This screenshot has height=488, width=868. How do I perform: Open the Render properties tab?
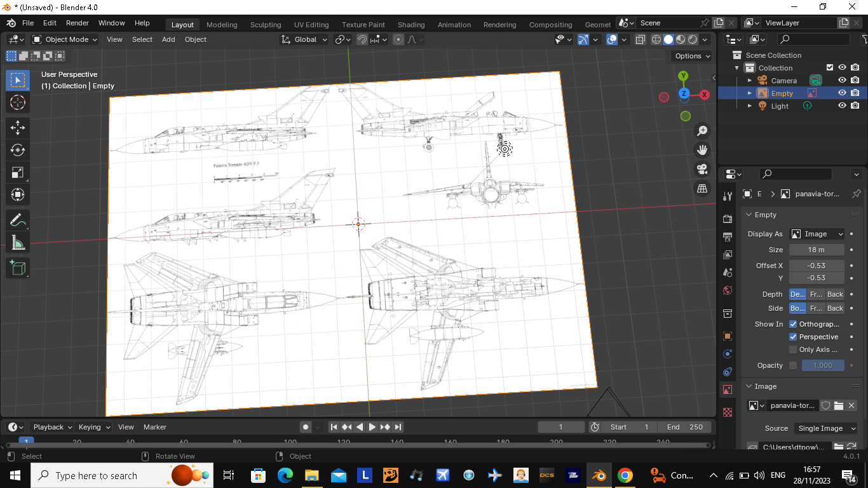(x=728, y=219)
